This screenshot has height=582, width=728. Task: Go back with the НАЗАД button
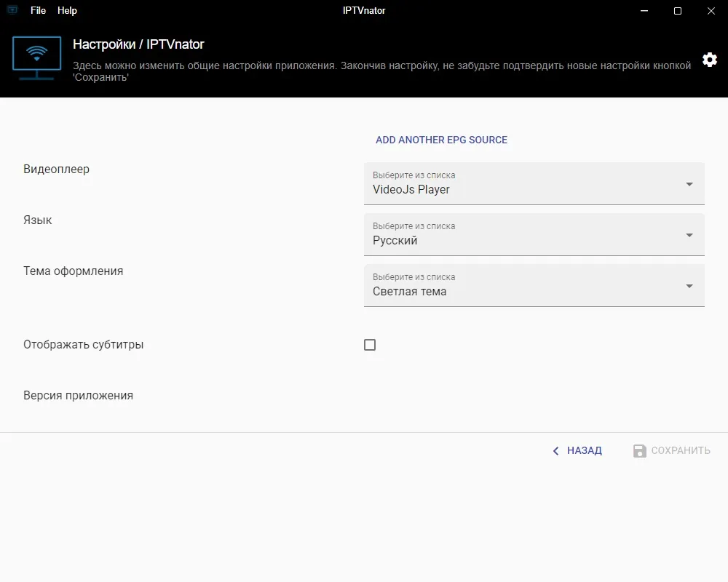pyautogui.click(x=577, y=450)
